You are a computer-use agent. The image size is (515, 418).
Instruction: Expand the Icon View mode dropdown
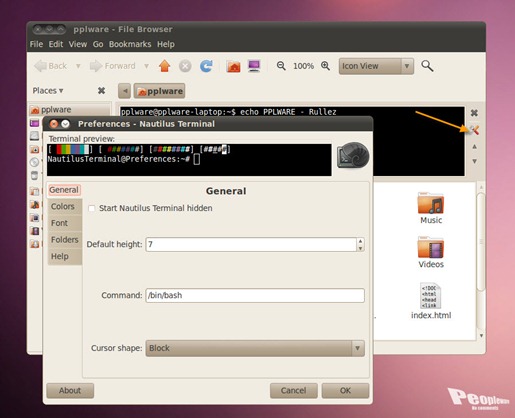376,66
